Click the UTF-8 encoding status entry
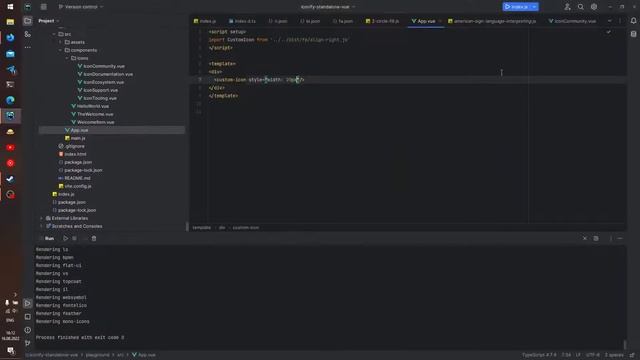 593,355
